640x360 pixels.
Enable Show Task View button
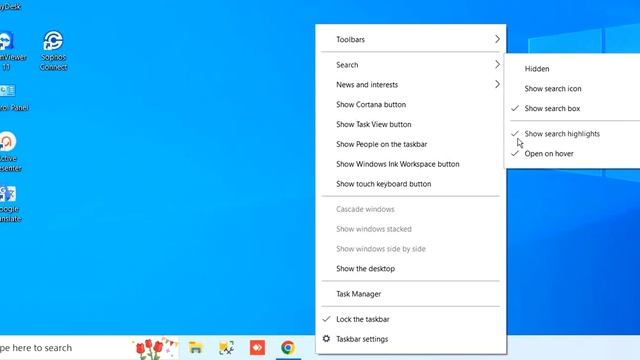[411, 124]
